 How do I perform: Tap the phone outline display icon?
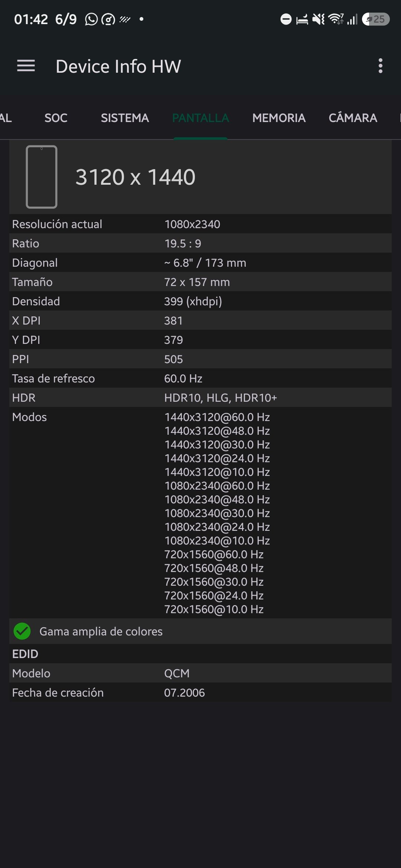[42, 177]
